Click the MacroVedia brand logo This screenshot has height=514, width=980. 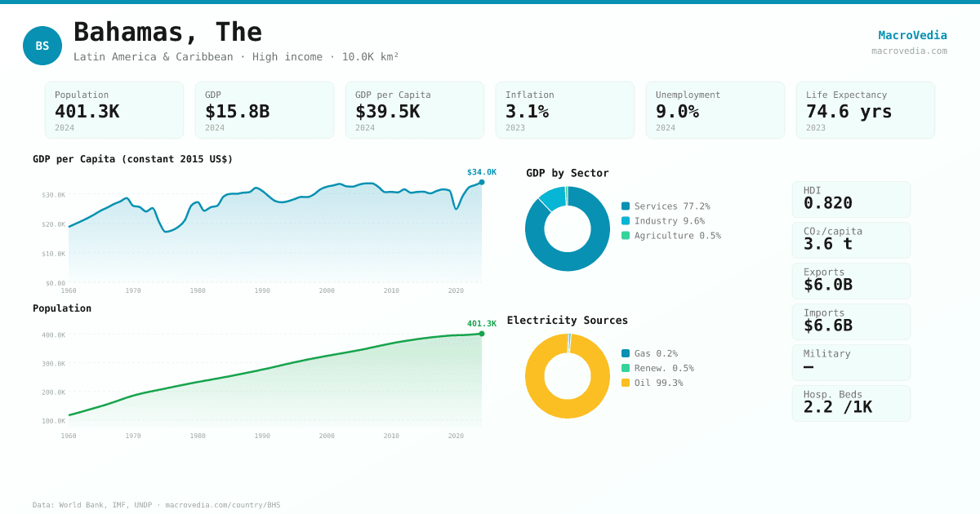point(912,35)
